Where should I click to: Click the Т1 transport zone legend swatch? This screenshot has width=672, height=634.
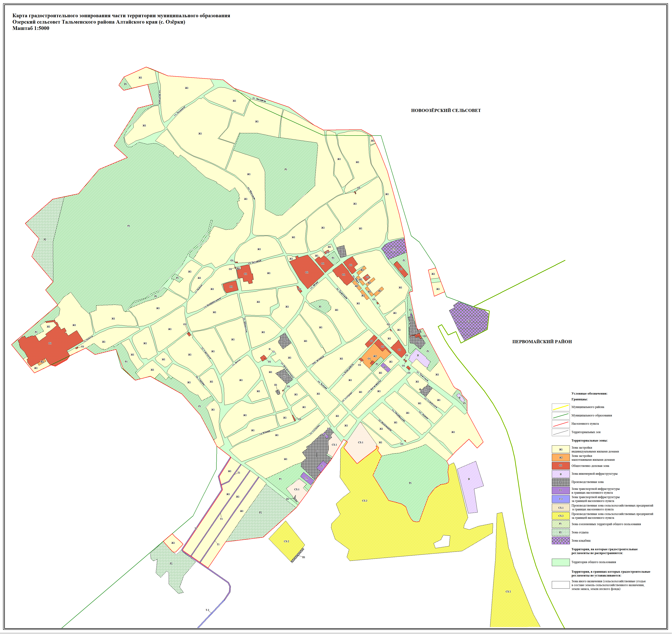560,490
